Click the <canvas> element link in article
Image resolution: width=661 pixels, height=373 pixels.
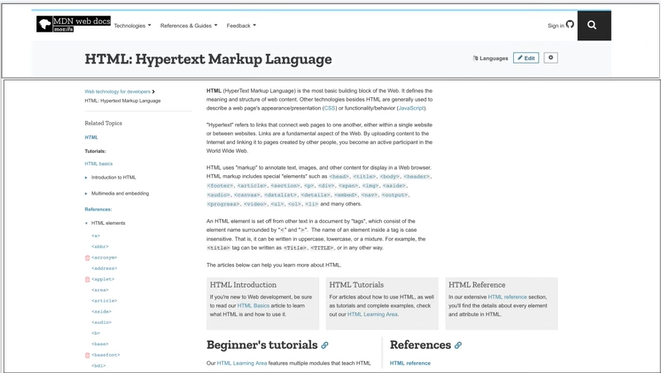(x=247, y=195)
